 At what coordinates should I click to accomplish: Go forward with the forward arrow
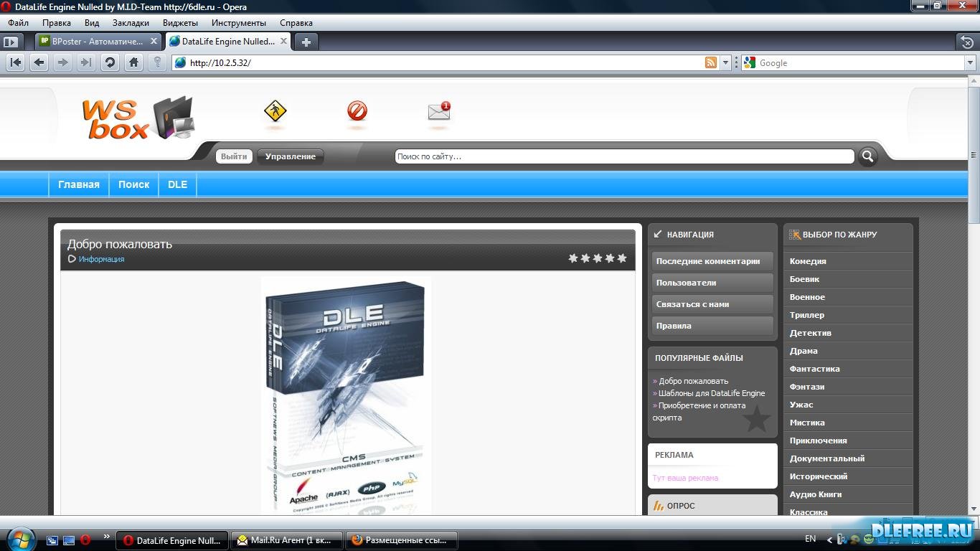[x=63, y=62]
